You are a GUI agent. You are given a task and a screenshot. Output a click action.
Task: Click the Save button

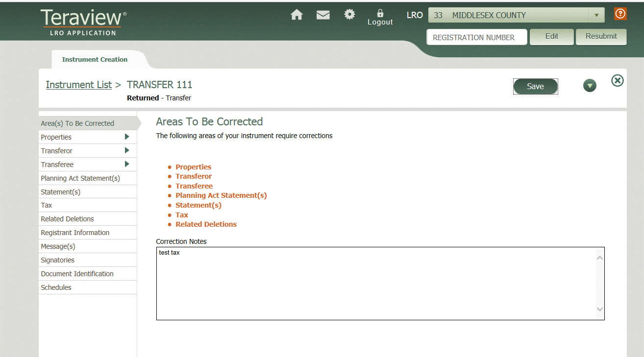535,86
